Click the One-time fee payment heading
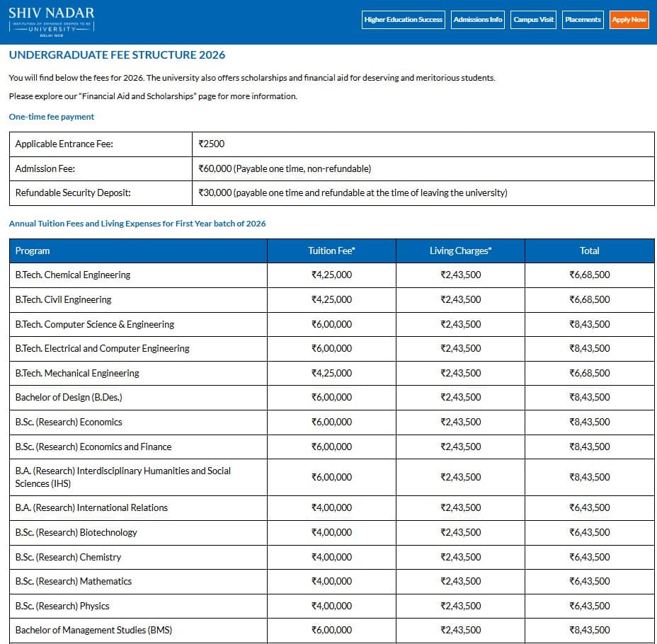 point(52,117)
